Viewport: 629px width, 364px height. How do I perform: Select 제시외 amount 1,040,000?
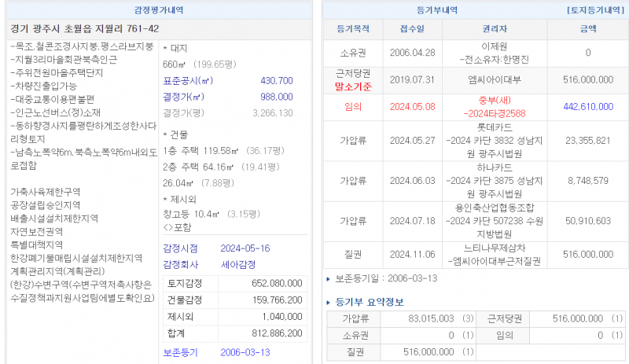(282, 317)
